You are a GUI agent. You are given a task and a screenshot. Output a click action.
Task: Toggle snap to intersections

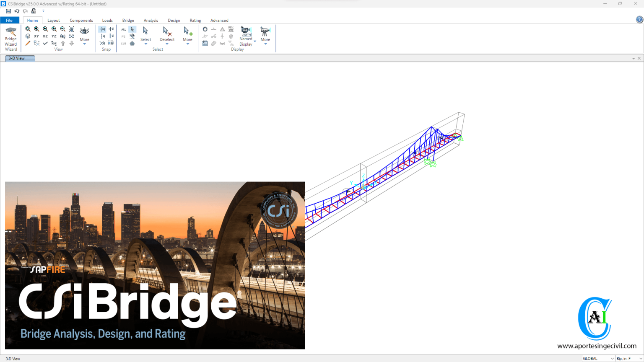[102, 43]
